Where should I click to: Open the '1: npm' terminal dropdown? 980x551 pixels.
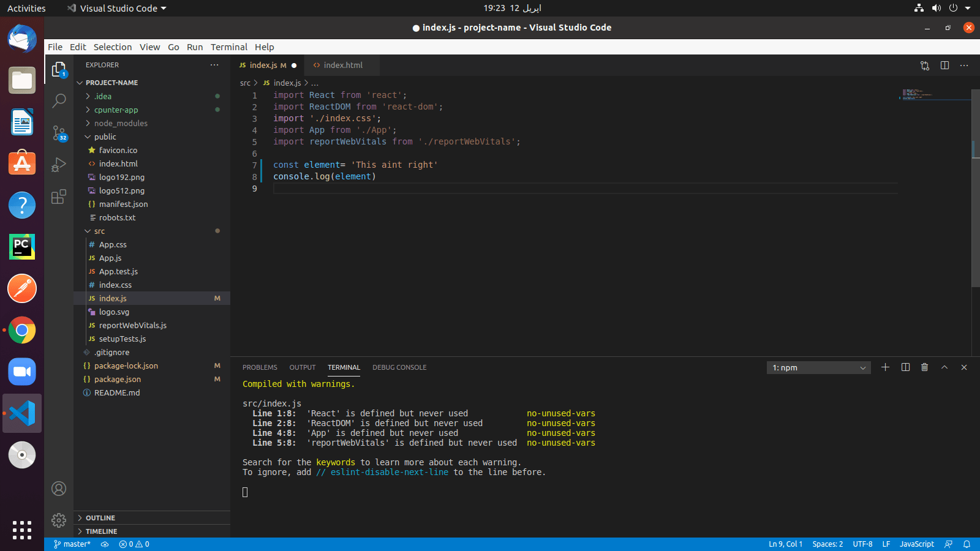(818, 367)
